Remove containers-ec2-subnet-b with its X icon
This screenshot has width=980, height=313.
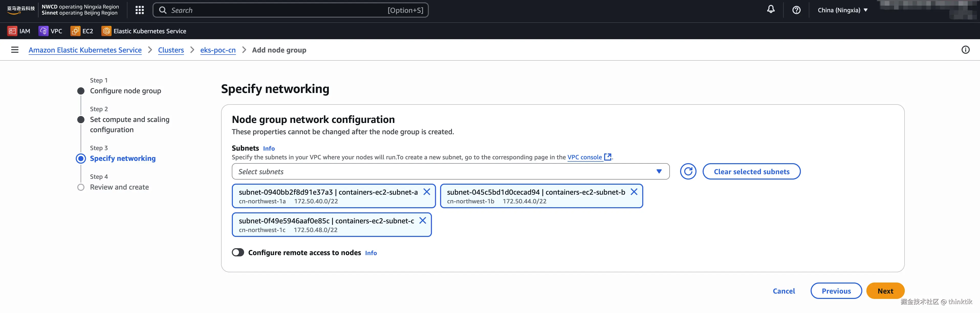point(634,192)
